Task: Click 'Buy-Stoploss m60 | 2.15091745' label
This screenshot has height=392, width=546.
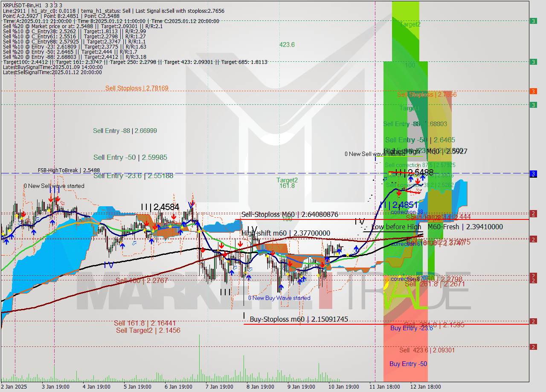Action: tap(299, 319)
